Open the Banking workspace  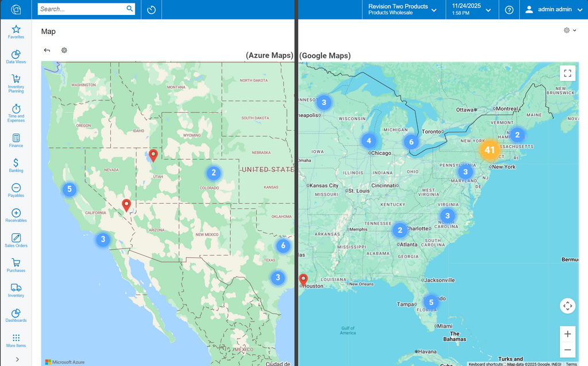(x=16, y=165)
